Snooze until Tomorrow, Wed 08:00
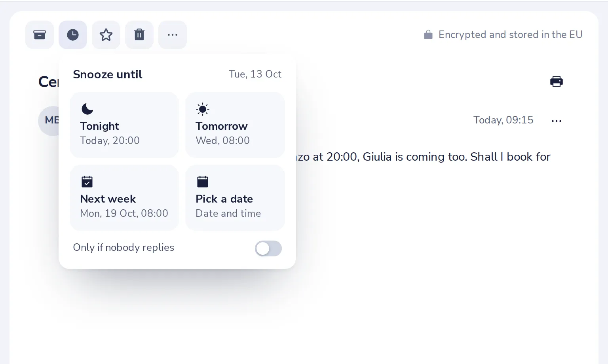608x364 pixels. pos(235,125)
